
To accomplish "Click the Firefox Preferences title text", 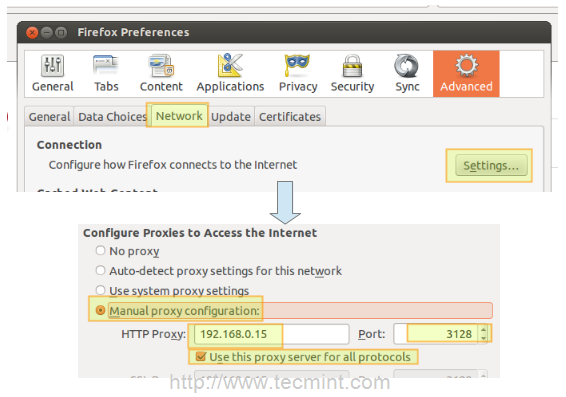I will (133, 32).
